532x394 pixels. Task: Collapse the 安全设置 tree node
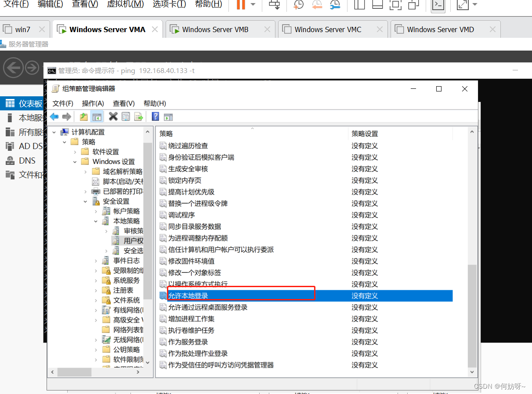[86, 201]
